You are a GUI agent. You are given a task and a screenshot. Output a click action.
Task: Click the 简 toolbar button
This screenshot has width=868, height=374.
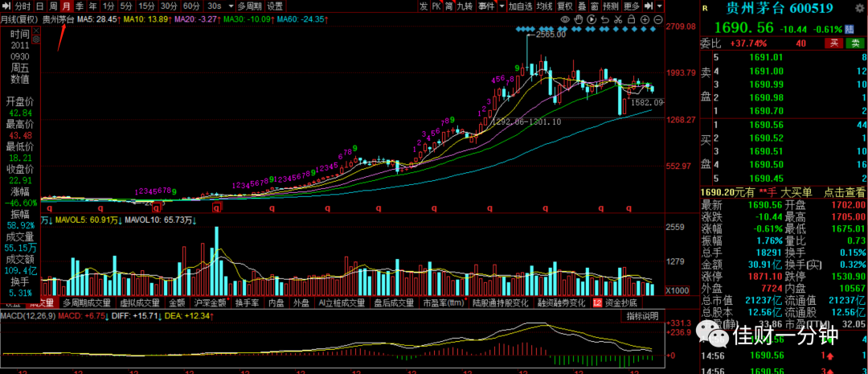coord(449,6)
